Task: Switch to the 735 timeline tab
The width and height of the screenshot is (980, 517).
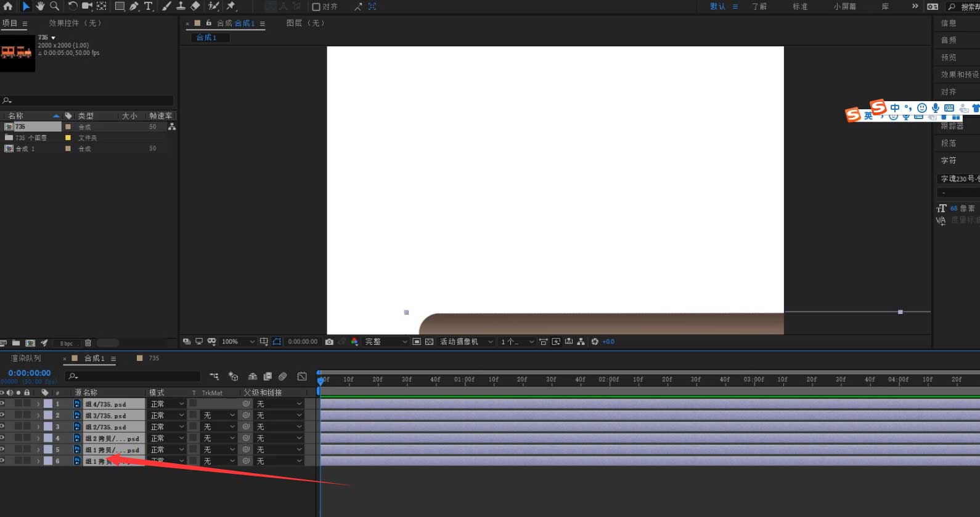Action: click(x=153, y=358)
